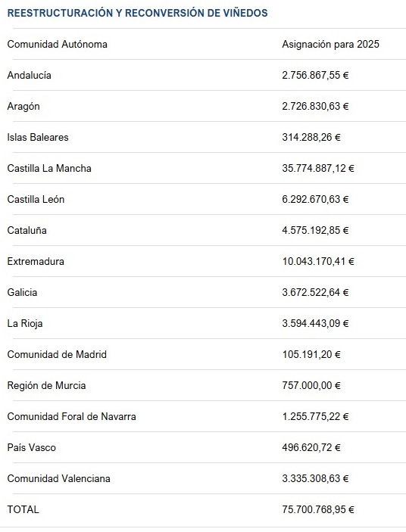Image resolution: width=406 pixels, height=532 pixels.
Task: Click the Comunidad Foral de Navarra label
Action: (x=72, y=417)
